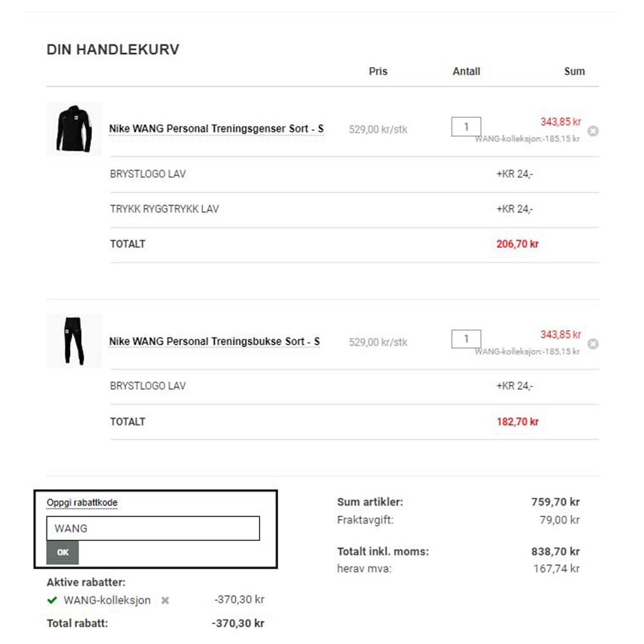Viewport: 644px width, 644px height.
Task: Apply discount code with OK button
Action: click(62, 553)
